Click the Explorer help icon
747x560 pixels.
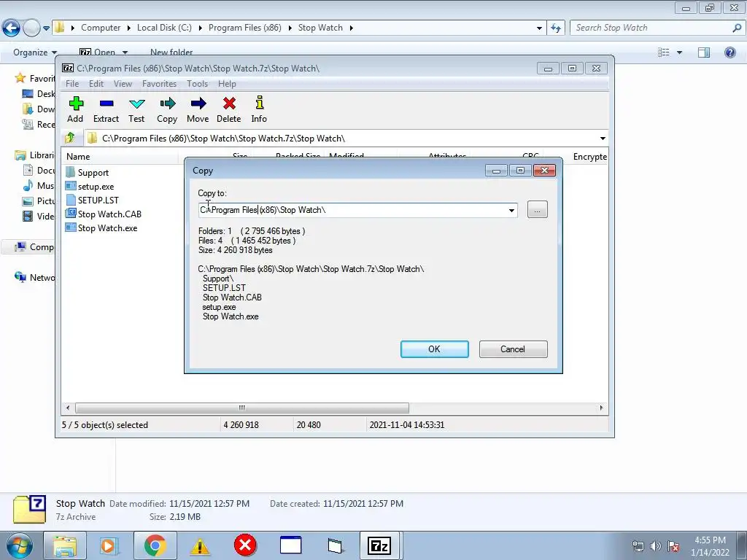point(729,52)
